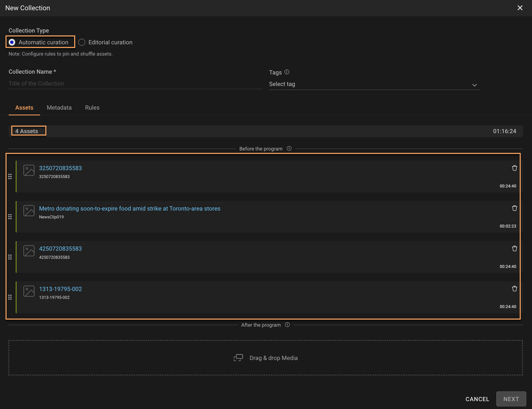Open the Rules tab

tap(92, 107)
